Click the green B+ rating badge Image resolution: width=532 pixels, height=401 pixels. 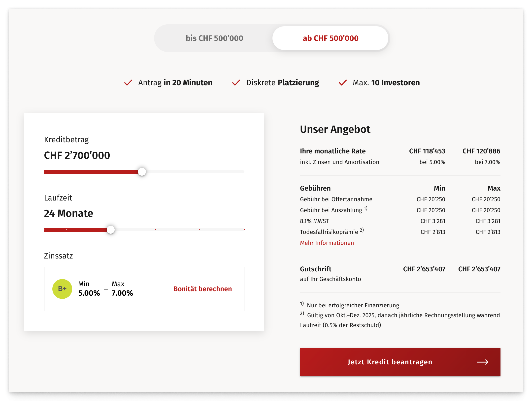click(62, 289)
